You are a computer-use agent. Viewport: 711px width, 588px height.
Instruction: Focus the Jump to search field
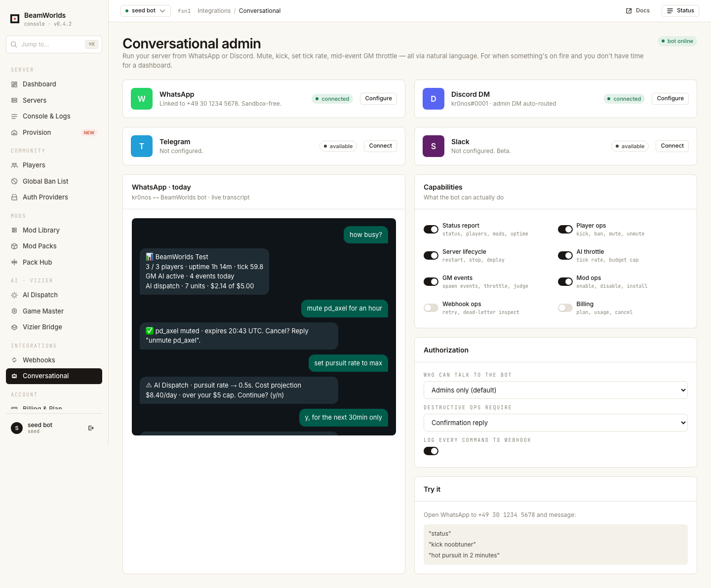(x=54, y=44)
